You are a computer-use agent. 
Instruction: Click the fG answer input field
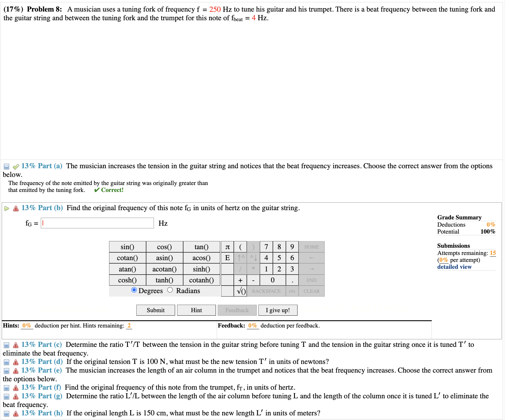(x=97, y=223)
